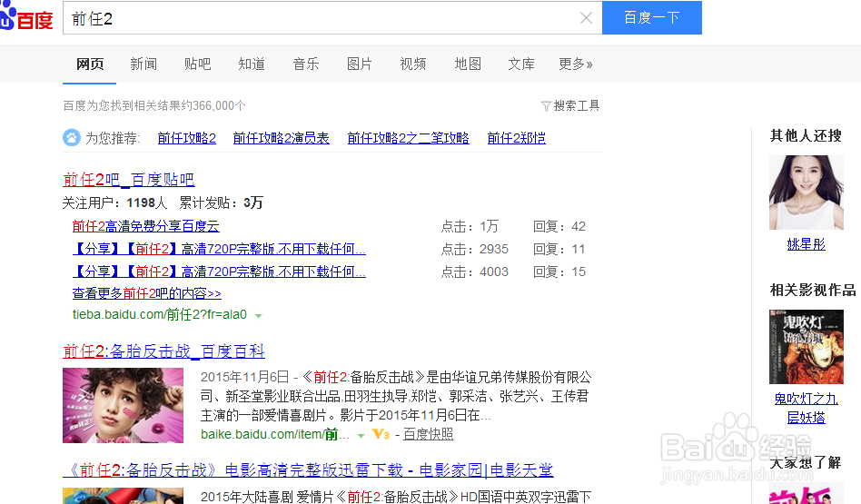Open the 知道 tab
Image resolution: width=861 pixels, height=504 pixels.
(x=252, y=64)
